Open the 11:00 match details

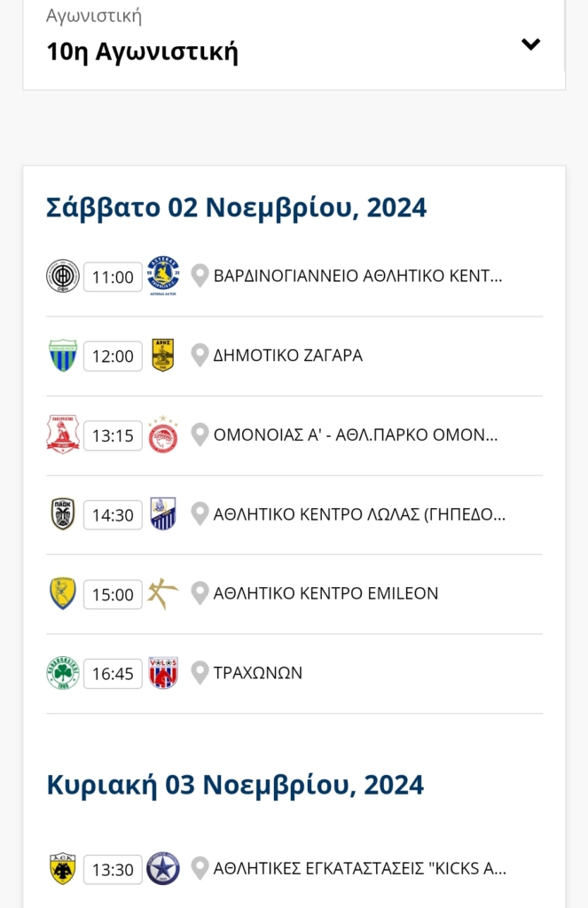[113, 277]
